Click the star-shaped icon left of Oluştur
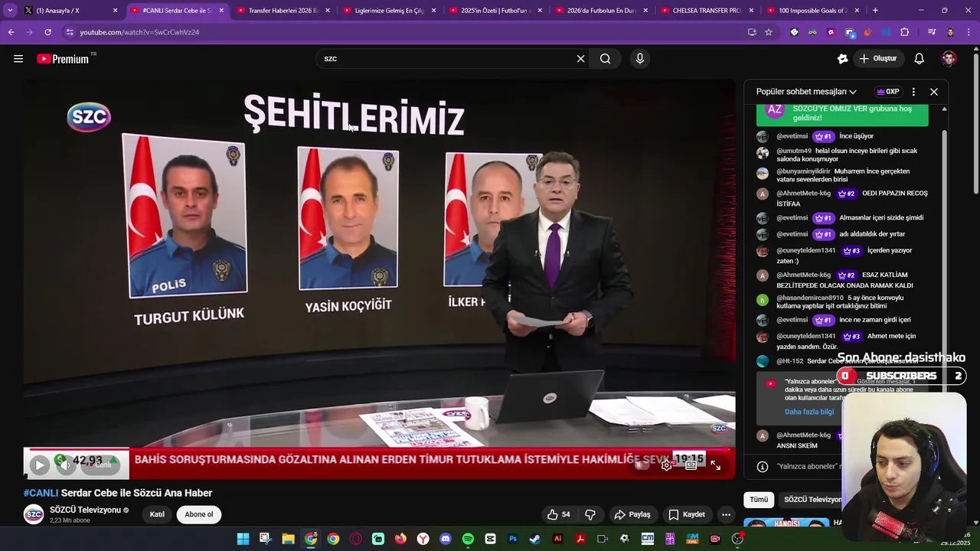Viewport: 980px width, 551px height. (842, 59)
